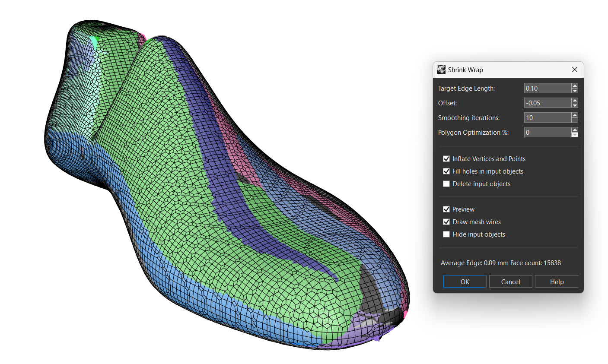Open Help for Shrink Wrap
This screenshot has width=608, height=364.
[556, 282]
